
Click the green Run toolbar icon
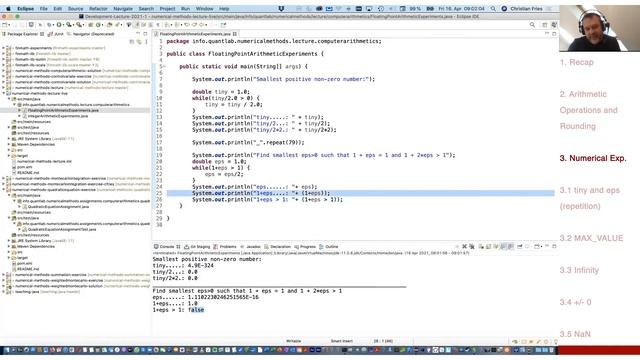tap(59, 25)
